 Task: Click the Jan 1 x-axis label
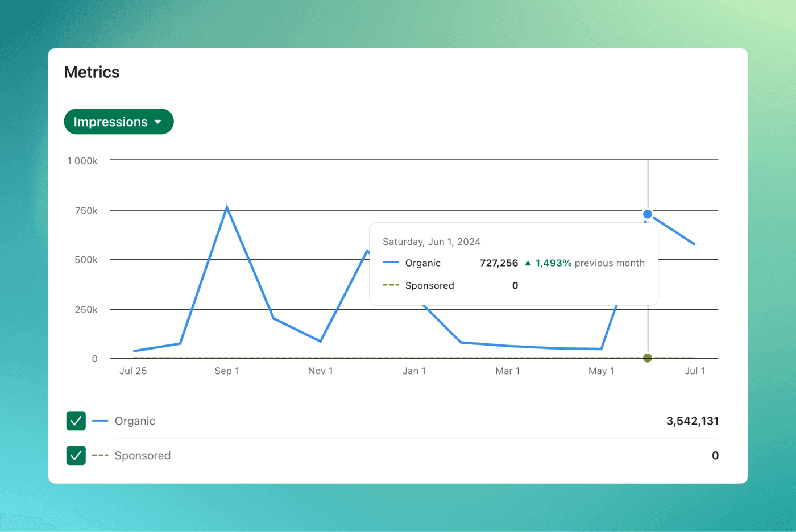[414, 371]
